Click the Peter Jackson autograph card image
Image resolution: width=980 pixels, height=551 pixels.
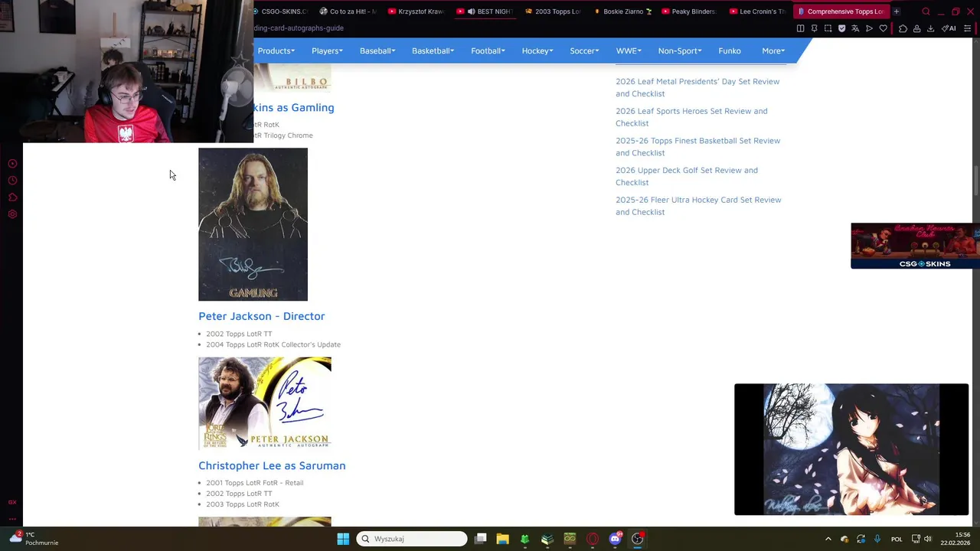[x=265, y=403]
